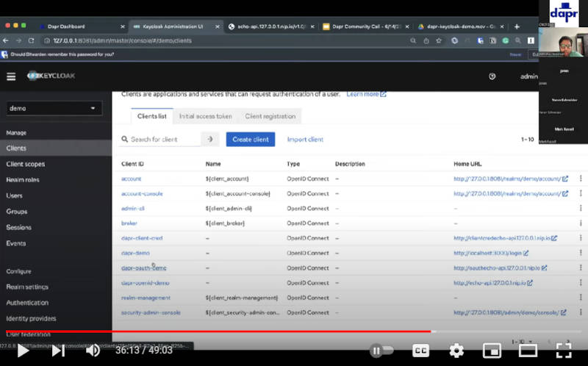Select the Clients list tab
The image size is (588, 366).
point(152,116)
